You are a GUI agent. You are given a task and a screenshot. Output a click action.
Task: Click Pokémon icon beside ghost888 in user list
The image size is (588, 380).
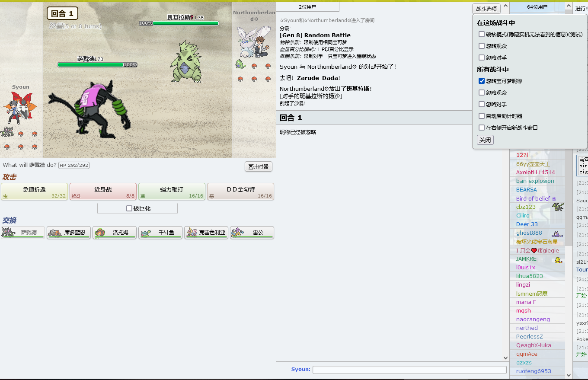pos(557,233)
